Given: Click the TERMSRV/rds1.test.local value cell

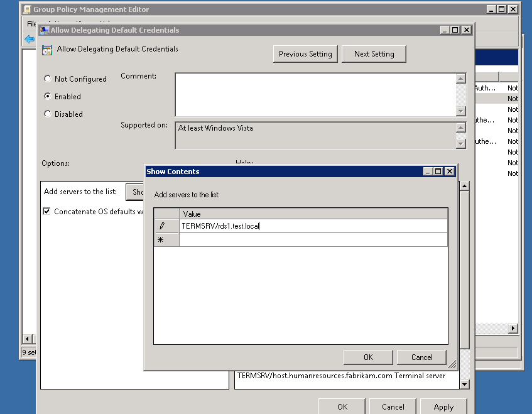Looking at the screenshot, I should pyautogui.click(x=313, y=226).
